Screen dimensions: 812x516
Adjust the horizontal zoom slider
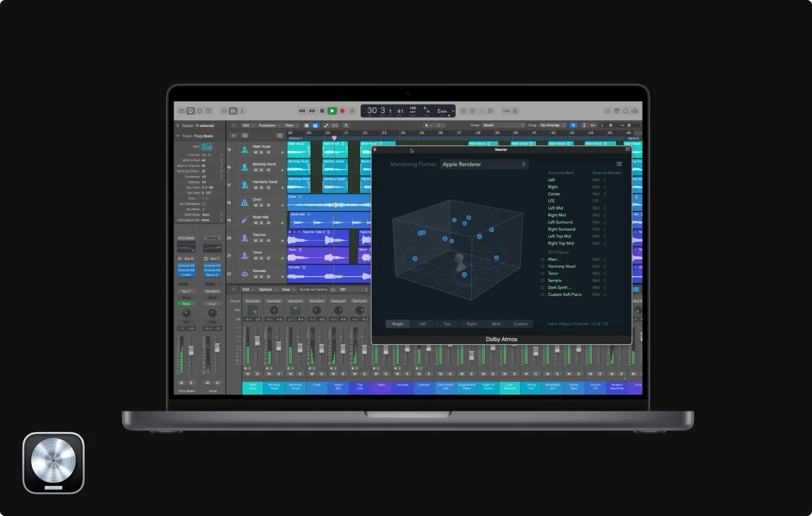[x=629, y=125]
